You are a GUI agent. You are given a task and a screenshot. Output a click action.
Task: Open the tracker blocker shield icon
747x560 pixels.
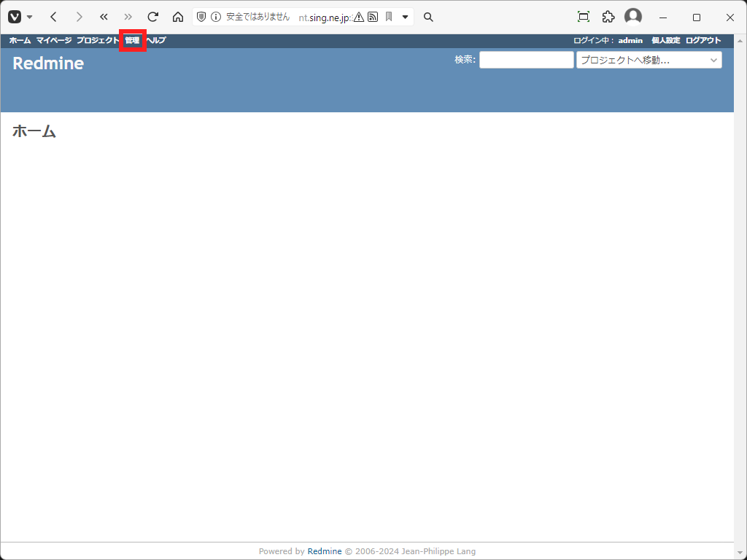point(201,17)
